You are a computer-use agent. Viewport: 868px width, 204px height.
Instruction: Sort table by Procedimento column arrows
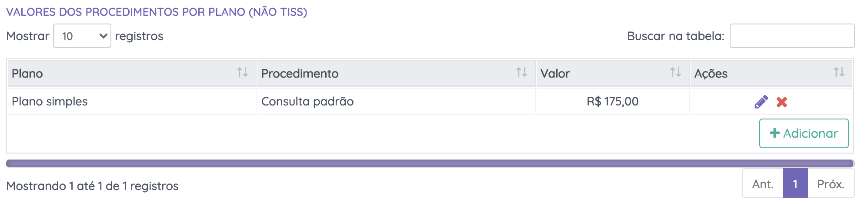[x=521, y=72]
